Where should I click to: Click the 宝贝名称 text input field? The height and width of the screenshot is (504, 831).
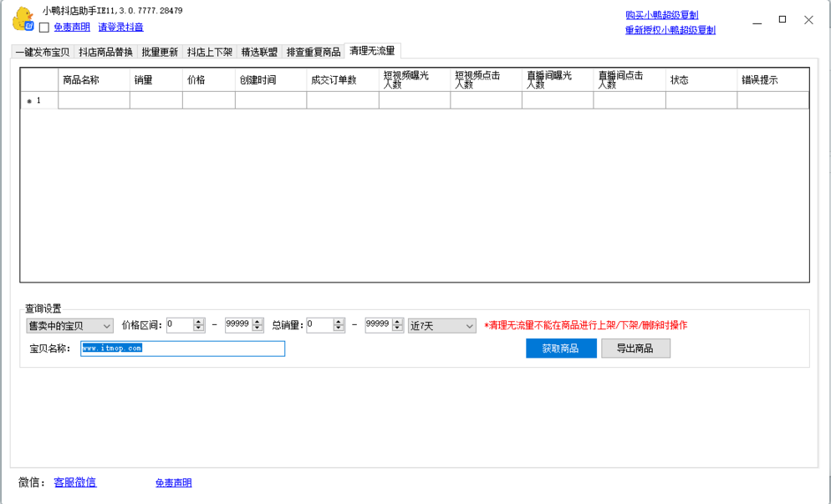(182, 349)
